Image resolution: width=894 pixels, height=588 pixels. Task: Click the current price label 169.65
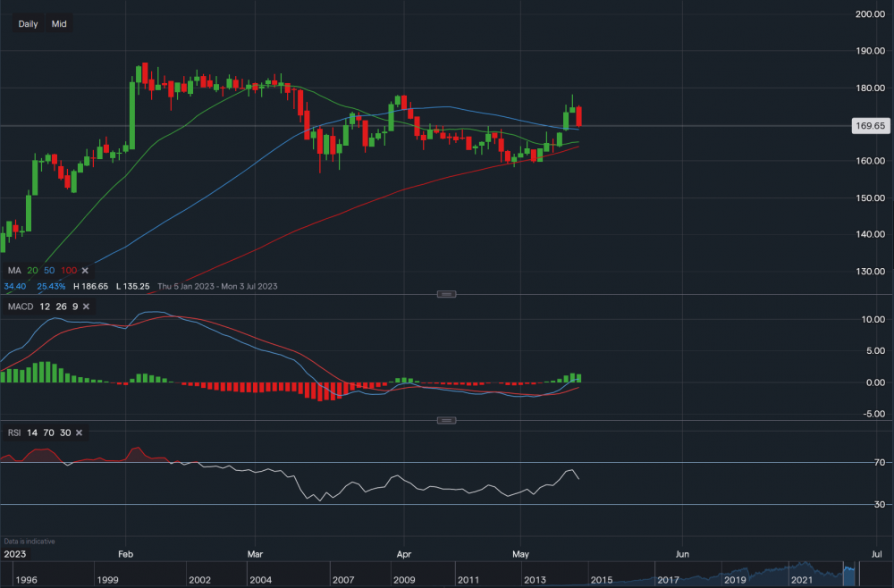pyautogui.click(x=869, y=126)
